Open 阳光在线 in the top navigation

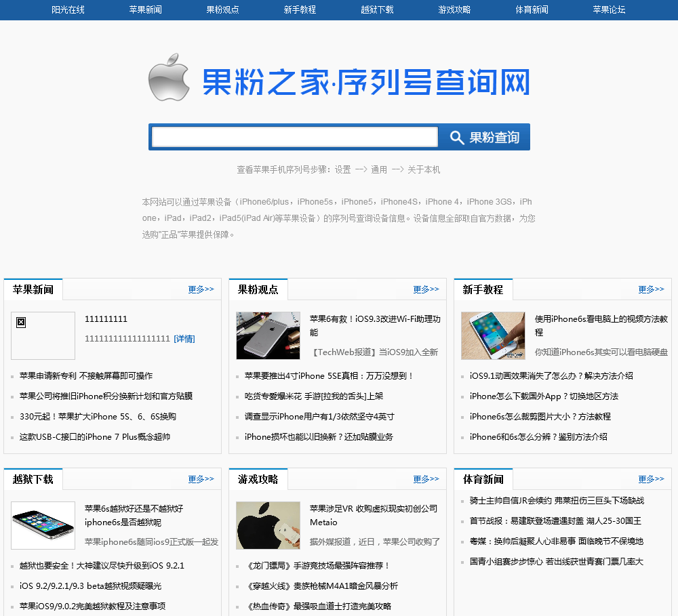coord(68,9)
